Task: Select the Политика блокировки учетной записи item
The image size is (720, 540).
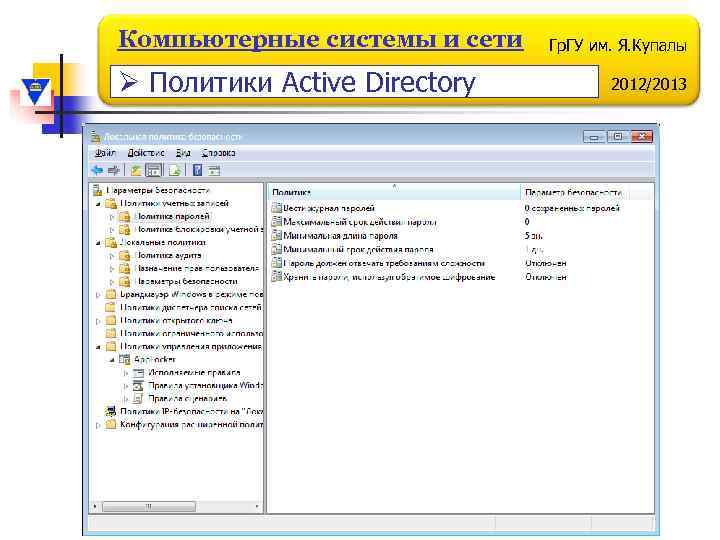Action: (199, 229)
